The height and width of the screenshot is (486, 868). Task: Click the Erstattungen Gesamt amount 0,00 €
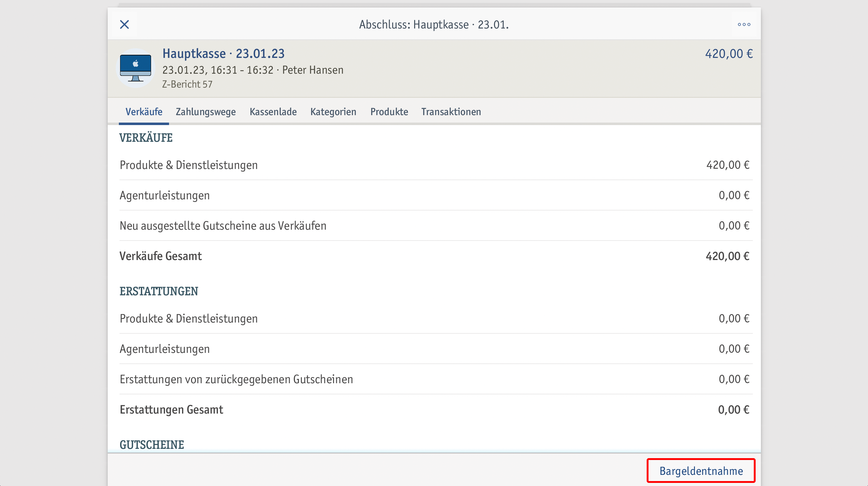pos(734,410)
